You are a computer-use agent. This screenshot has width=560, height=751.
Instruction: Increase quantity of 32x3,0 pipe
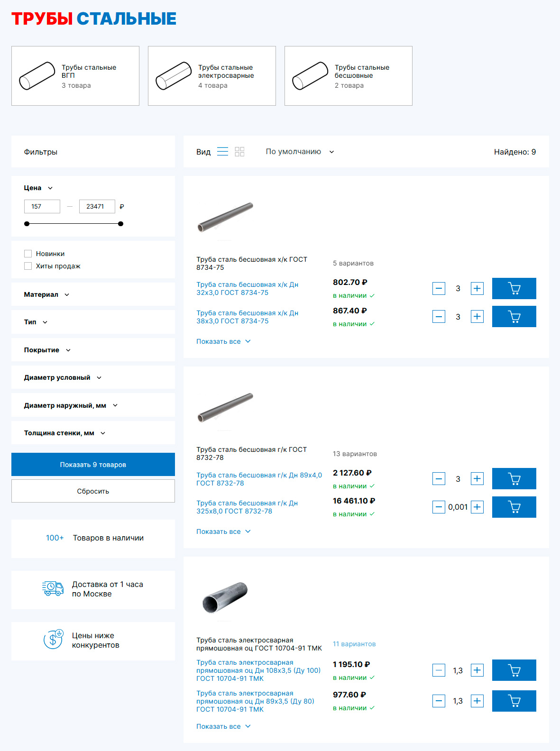click(x=477, y=288)
